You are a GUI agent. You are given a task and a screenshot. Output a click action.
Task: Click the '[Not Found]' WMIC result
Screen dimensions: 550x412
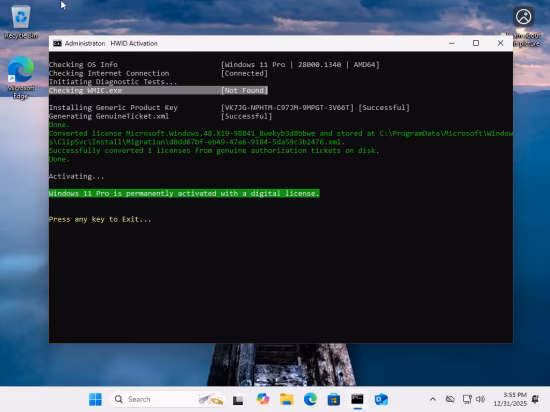tap(244, 90)
